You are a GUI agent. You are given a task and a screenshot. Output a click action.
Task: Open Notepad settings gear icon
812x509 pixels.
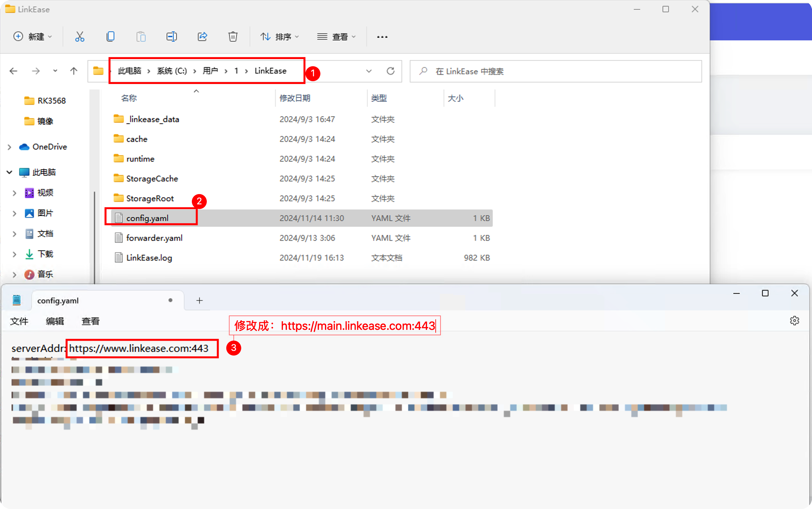[794, 321]
